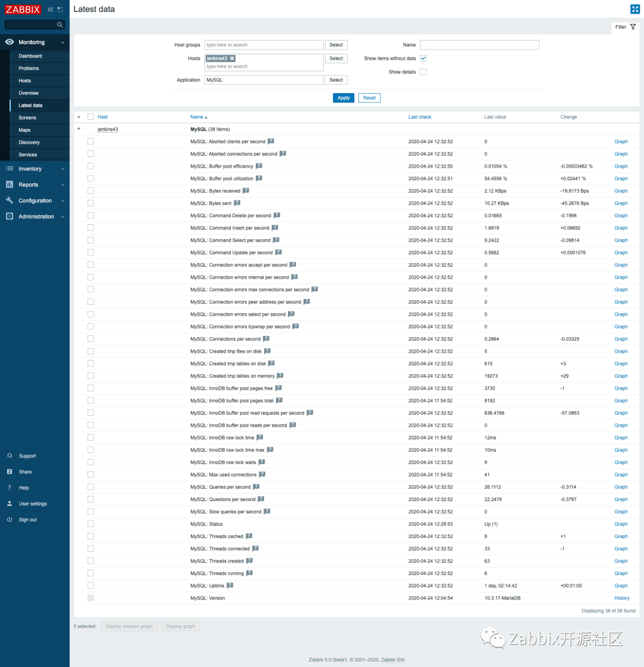644x667 pixels.
Task: Check MySQL Uptime row checkbox
Action: tap(91, 585)
